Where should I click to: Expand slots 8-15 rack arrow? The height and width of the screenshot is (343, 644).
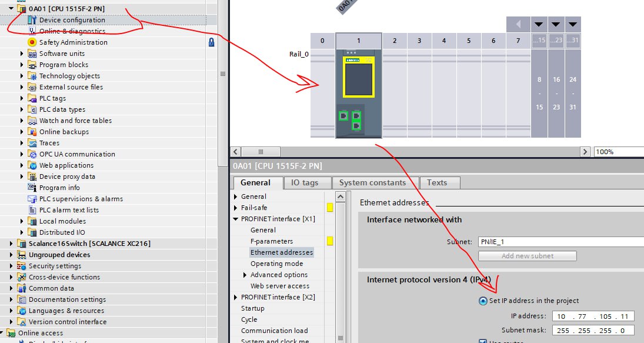point(539,24)
